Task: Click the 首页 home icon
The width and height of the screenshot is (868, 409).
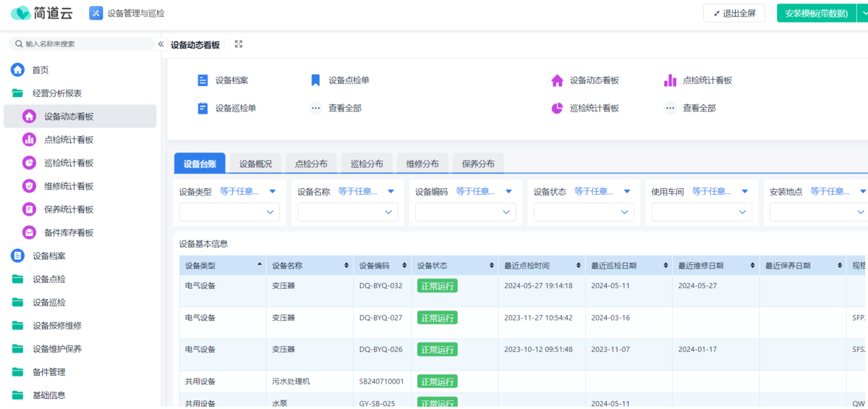Action: (17, 70)
